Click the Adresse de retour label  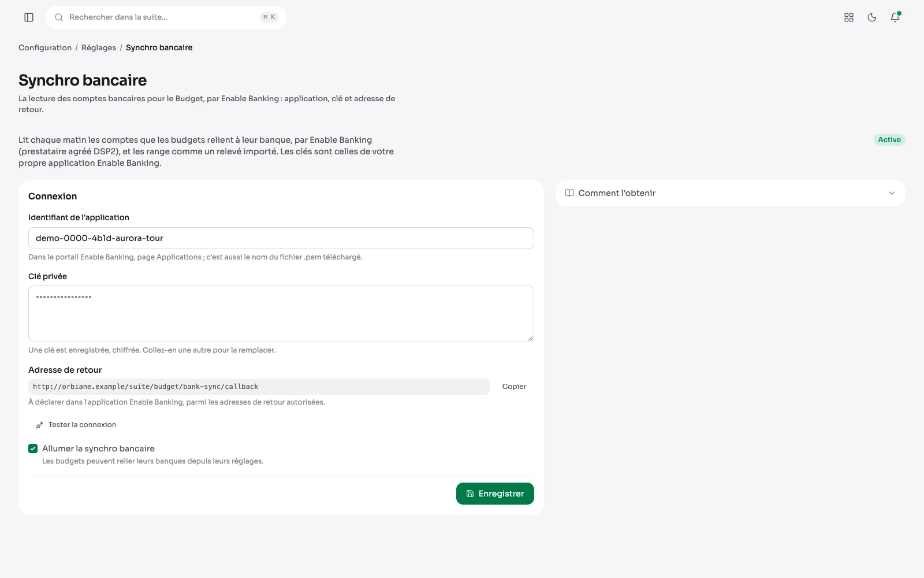coord(65,370)
